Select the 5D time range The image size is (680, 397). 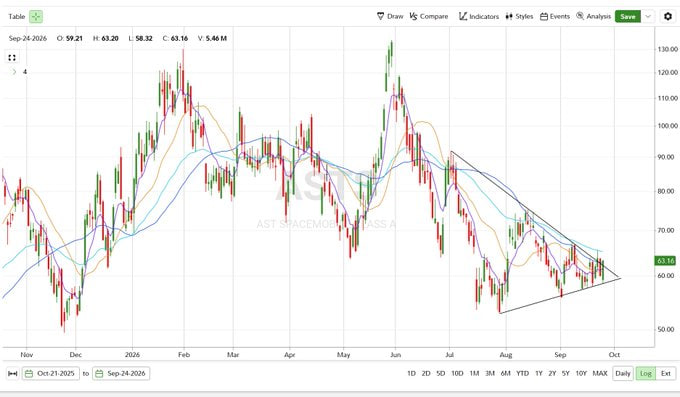pyautogui.click(x=441, y=374)
